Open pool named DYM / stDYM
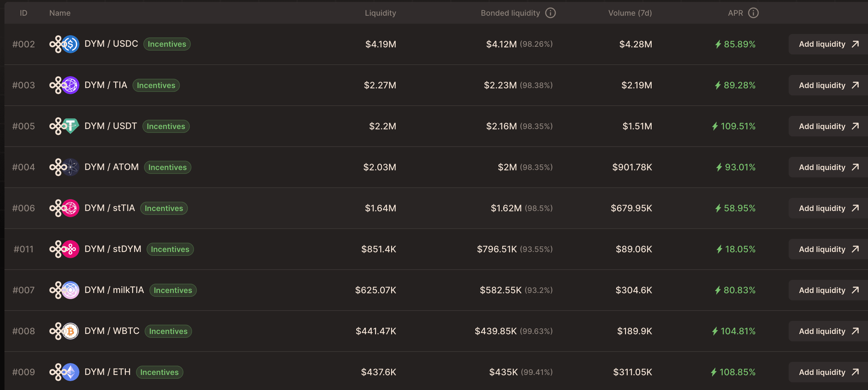 [113, 249]
